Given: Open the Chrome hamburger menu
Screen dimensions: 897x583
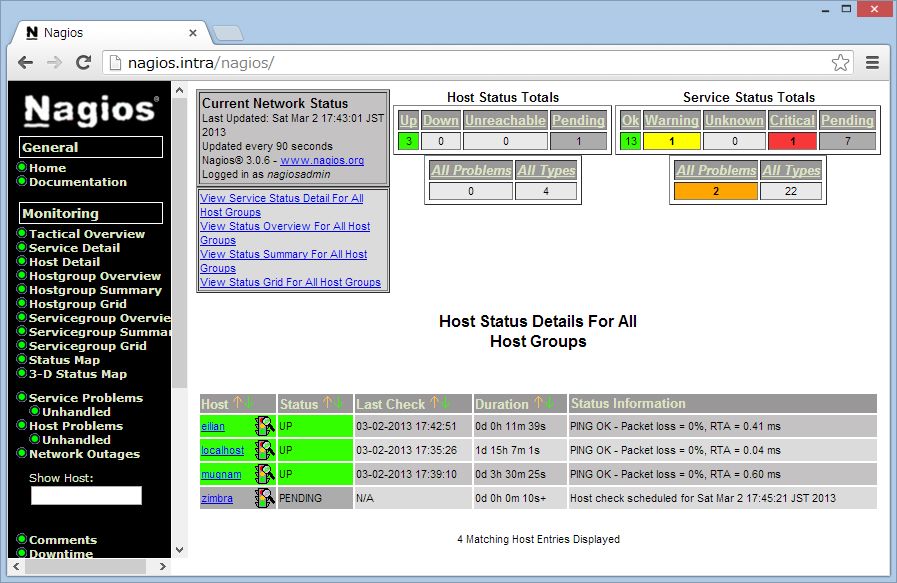Looking at the screenshot, I should coord(872,62).
